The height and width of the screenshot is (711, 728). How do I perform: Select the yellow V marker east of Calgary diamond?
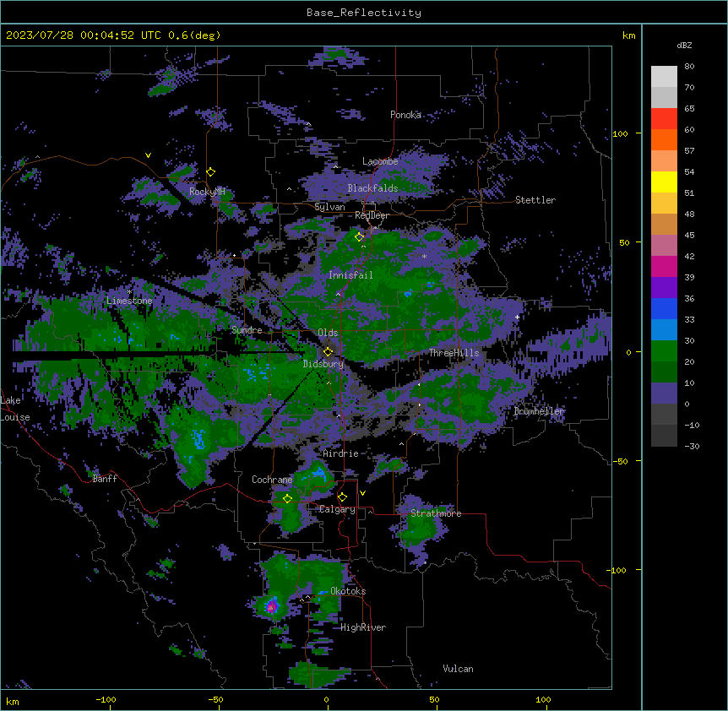click(x=362, y=493)
